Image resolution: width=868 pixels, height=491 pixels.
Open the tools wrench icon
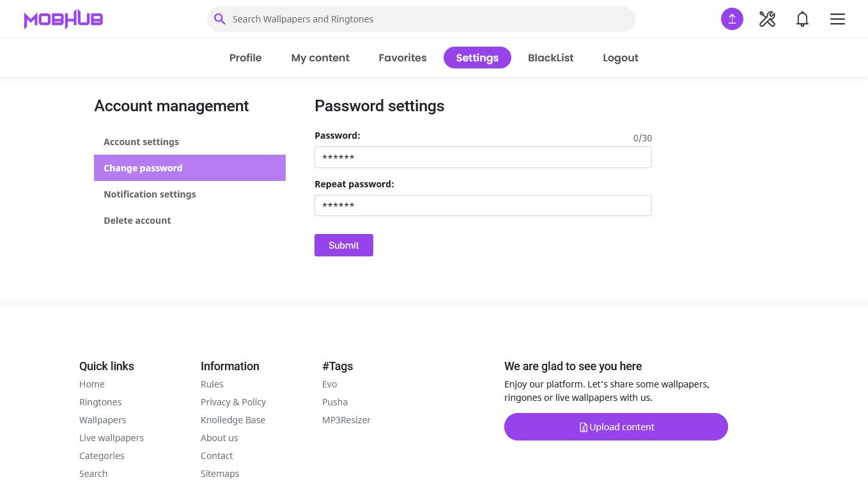coord(767,19)
